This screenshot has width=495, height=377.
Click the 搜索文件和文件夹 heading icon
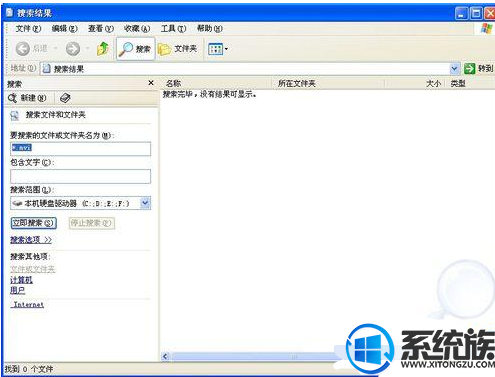pos(15,116)
